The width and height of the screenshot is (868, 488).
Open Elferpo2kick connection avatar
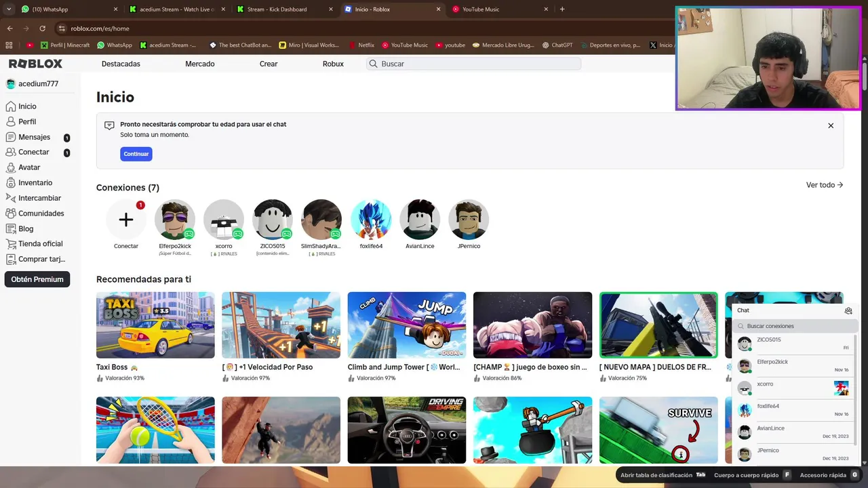tap(175, 220)
